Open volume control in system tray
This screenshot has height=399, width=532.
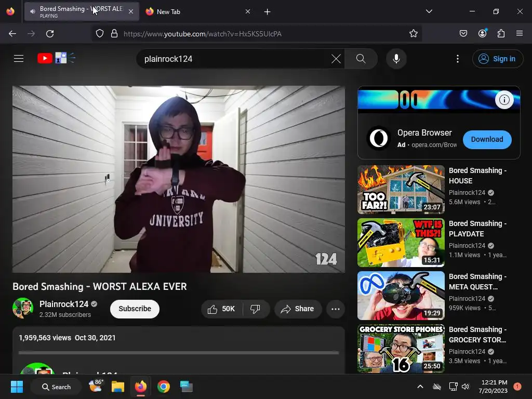(465, 387)
